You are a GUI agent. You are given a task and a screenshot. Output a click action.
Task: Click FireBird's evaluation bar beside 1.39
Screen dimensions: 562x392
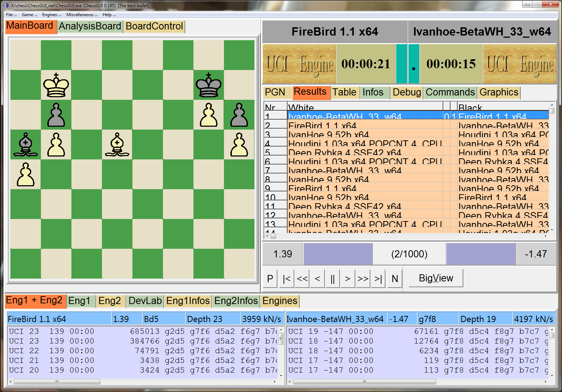coord(338,254)
